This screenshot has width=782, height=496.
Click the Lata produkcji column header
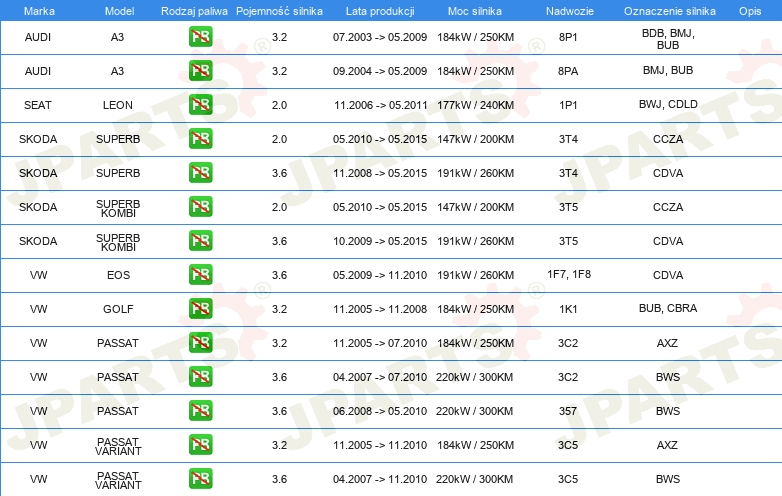point(379,9)
